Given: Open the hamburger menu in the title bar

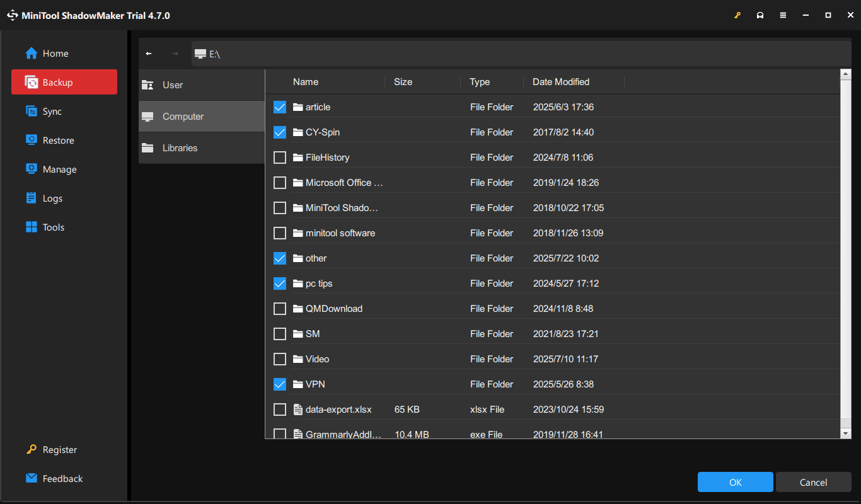Looking at the screenshot, I should [x=783, y=14].
